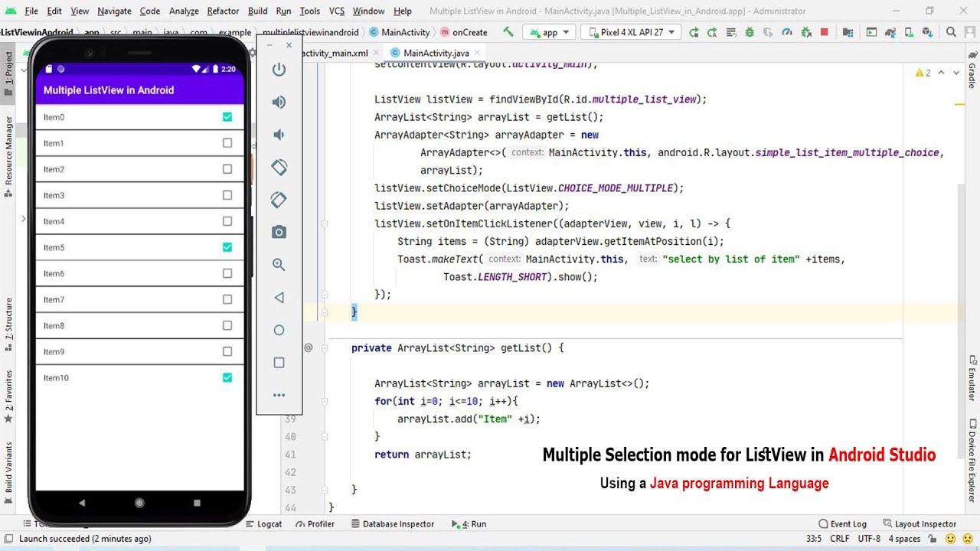Click the Profile app gauge icon
980x551 pixels.
point(787,32)
